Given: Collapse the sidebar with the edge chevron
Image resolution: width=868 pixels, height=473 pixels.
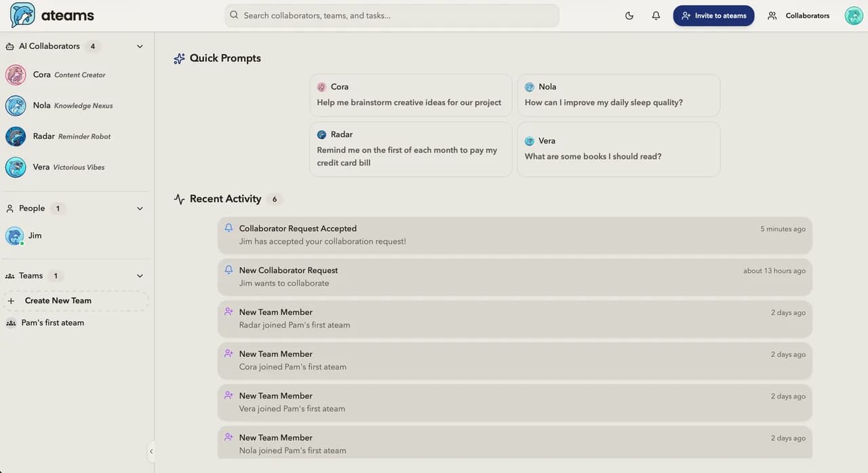Looking at the screenshot, I should pyautogui.click(x=151, y=451).
